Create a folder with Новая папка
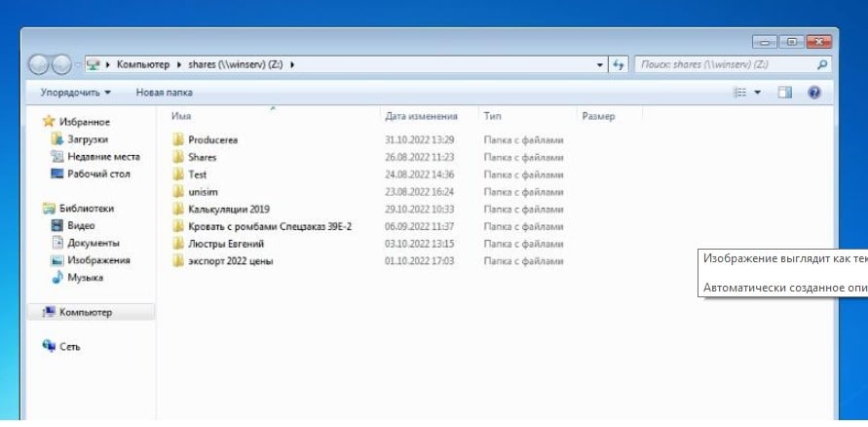Viewport: 868px width, 427px height. click(x=165, y=93)
